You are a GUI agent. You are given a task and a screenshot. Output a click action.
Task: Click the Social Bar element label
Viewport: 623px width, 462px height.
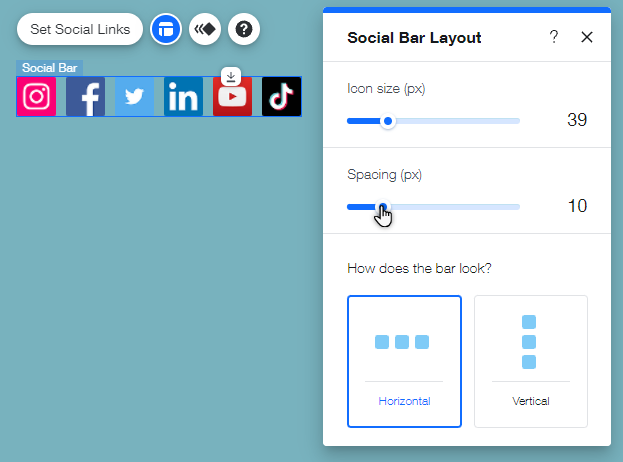tap(49, 68)
